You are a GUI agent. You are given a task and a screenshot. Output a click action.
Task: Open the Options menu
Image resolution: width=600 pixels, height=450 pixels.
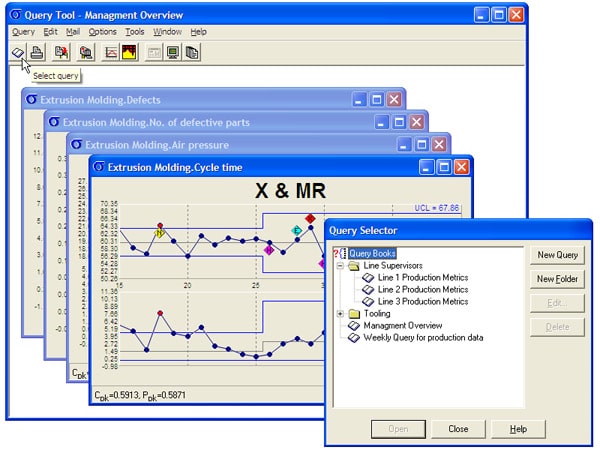102,32
